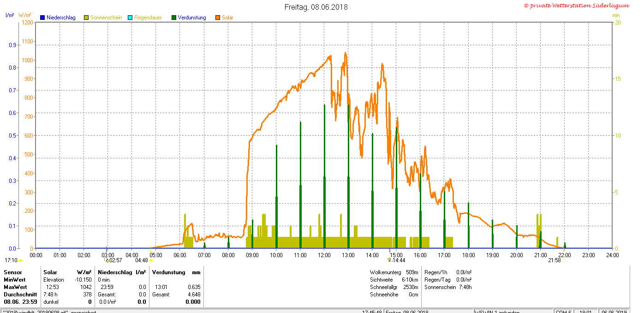Click the 509m cloud base value
The height and width of the screenshot is (313, 644).
[412, 272]
